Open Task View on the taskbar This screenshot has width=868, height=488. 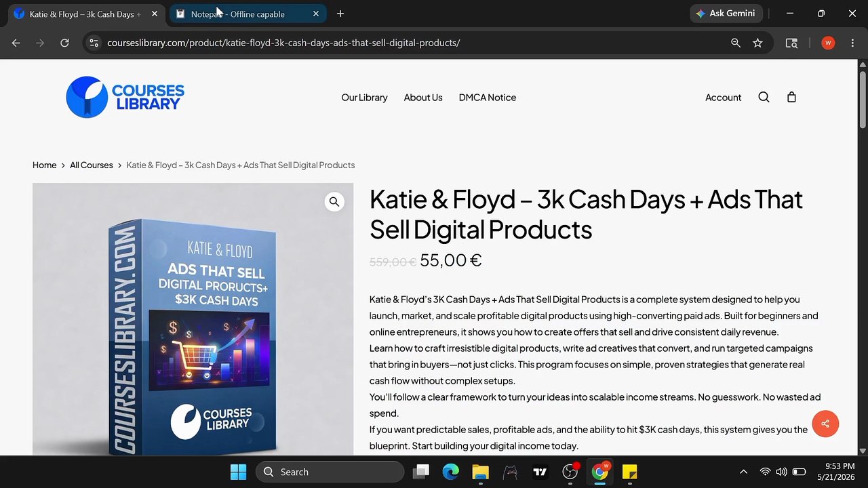tap(421, 472)
